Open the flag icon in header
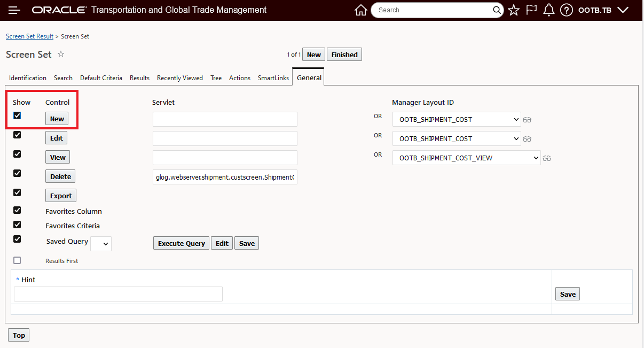The height and width of the screenshot is (348, 644). point(531,10)
